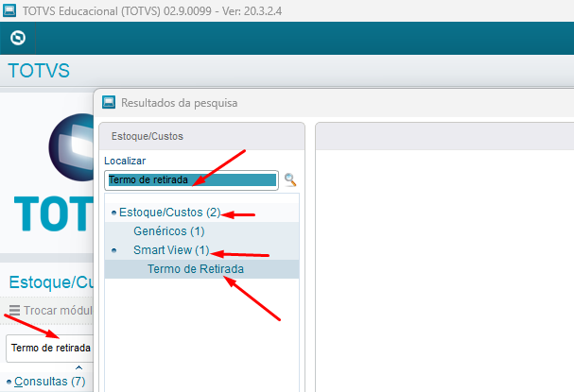The width and height of the screenshot is (574, 392).
Task: Select the Termo de Retirada report item
Action: click(196, 269)
